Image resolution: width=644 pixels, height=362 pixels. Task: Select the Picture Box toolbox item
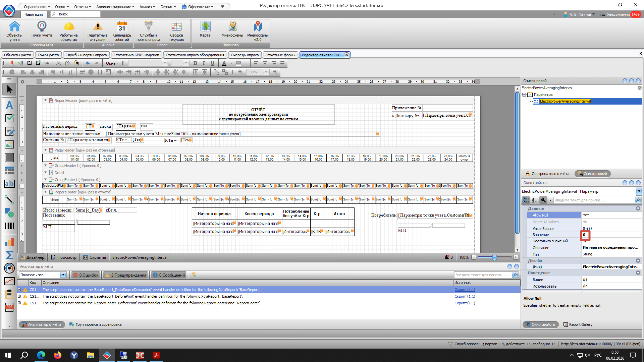[9, 144]
